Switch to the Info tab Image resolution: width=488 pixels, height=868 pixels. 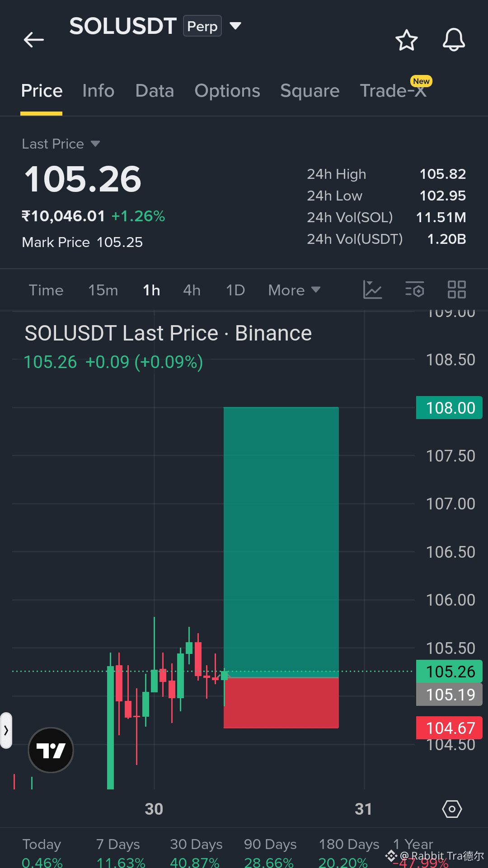coord(99,91)
